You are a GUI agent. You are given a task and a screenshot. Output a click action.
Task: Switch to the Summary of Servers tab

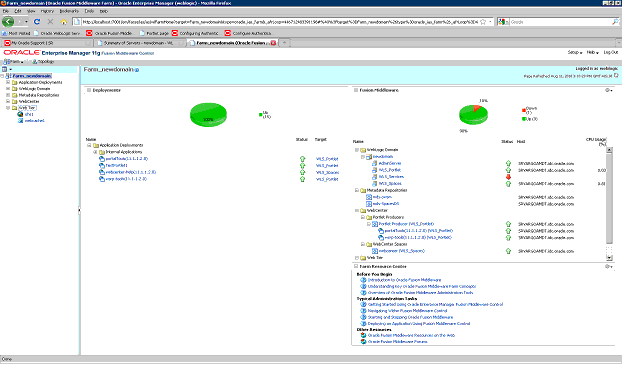(x=140, y=43)
